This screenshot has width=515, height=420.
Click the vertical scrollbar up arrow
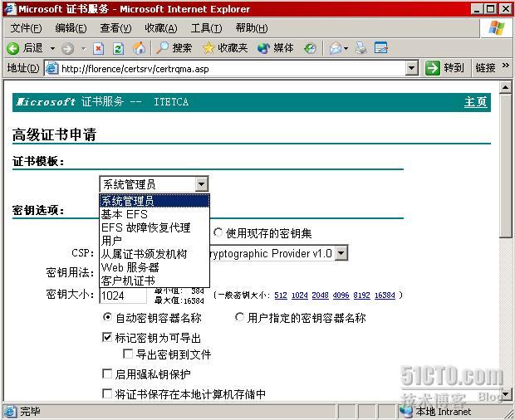505,87
